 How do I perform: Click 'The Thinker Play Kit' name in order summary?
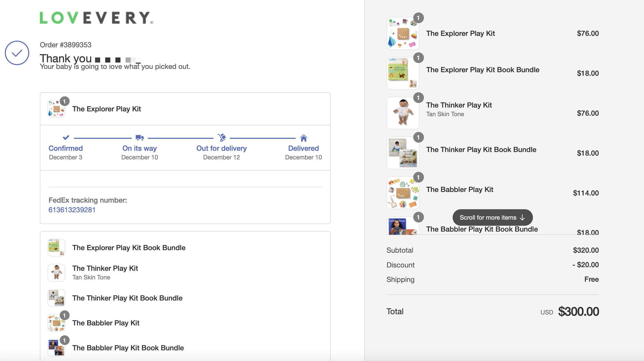[x=459, y=105]
